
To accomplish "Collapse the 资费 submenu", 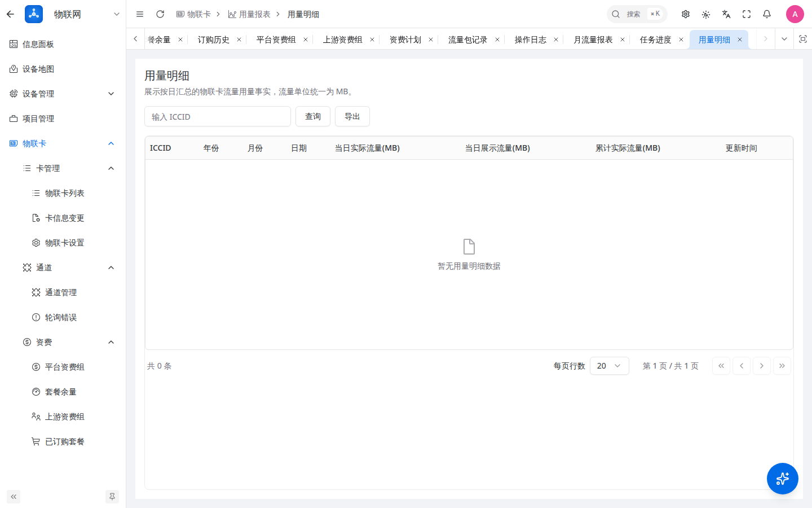I will pos(63,342).
